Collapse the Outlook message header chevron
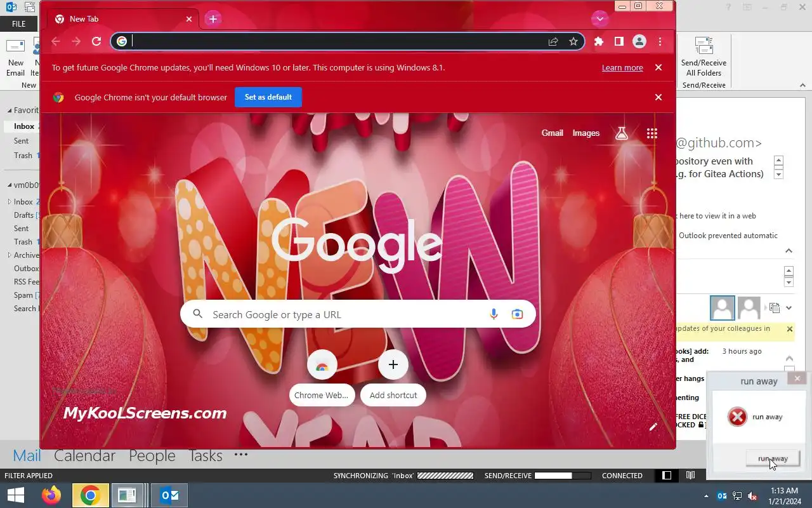The width and height of the screenshot is (812, 508). (x=789, y=251)
